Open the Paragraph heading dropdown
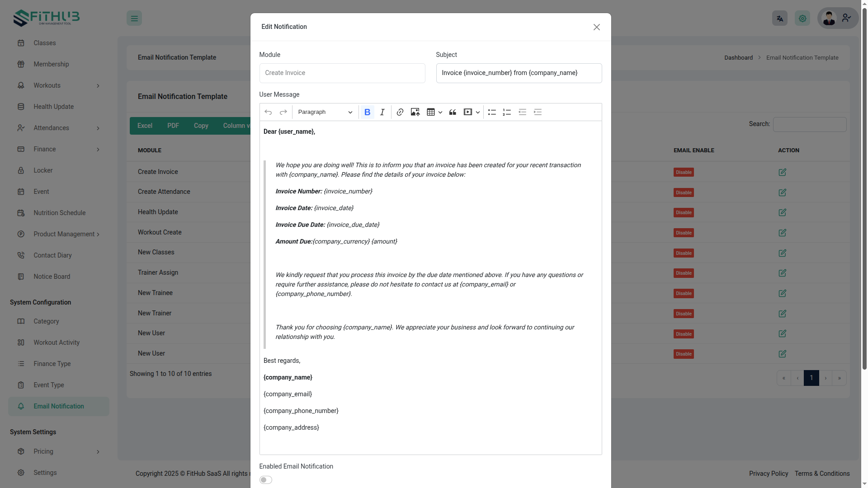 325,112
